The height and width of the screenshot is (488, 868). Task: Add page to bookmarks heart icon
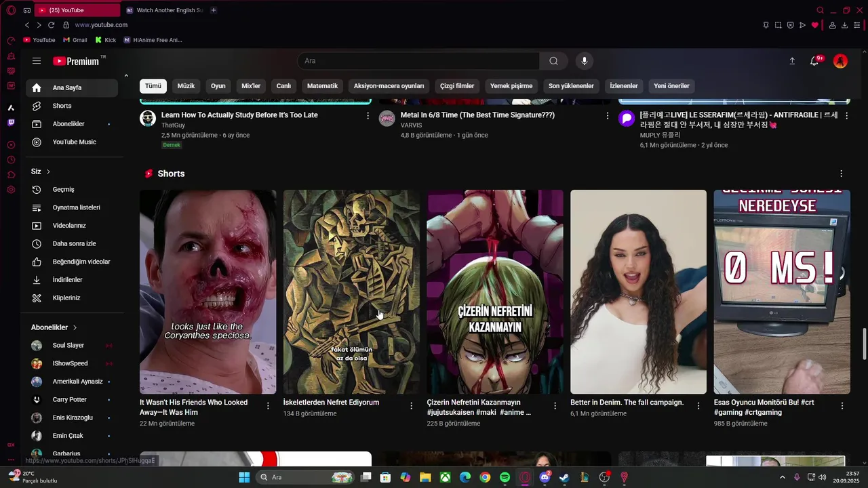coord(815,25)
